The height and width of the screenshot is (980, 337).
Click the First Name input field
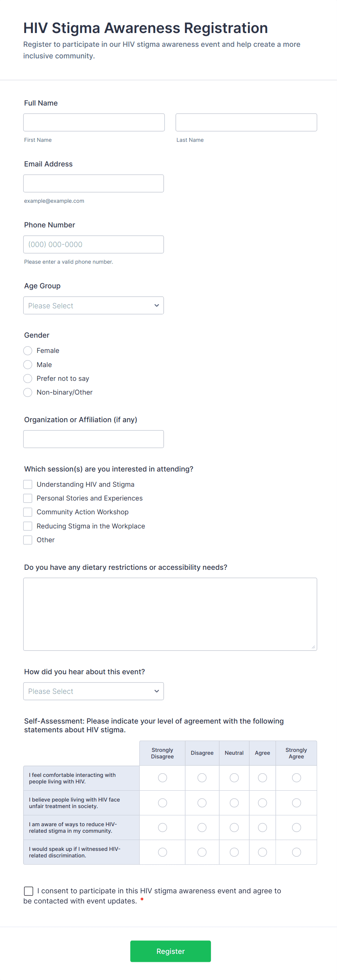pyautogui.click(x=93, y=122)
